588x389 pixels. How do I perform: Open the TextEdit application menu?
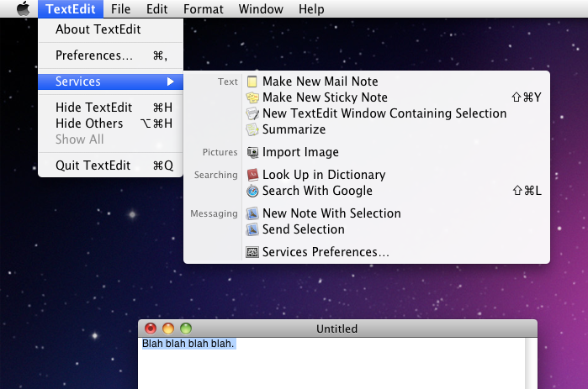[x=71, y=8]
